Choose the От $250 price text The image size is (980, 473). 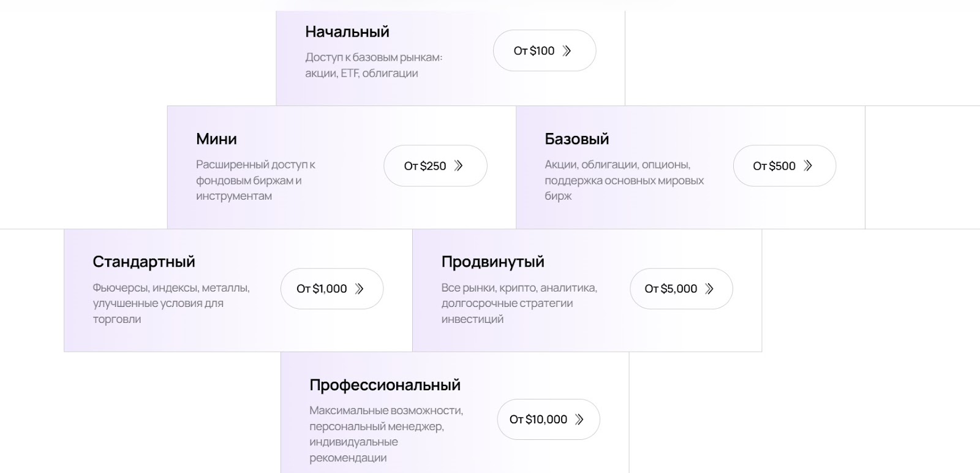tap(425, 166)
